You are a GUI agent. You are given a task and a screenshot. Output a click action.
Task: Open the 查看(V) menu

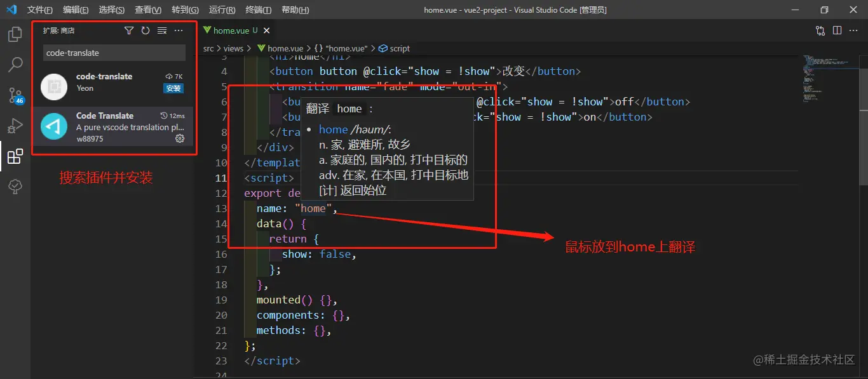148,10
